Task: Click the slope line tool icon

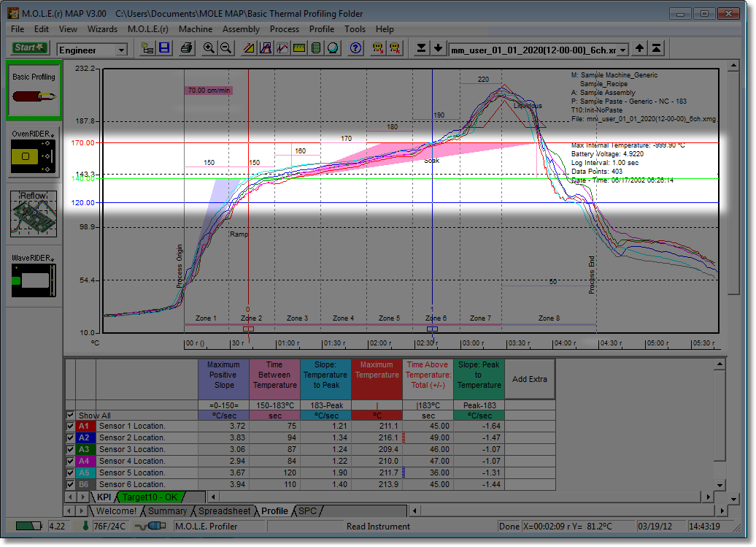Action: tap(249, 48)
